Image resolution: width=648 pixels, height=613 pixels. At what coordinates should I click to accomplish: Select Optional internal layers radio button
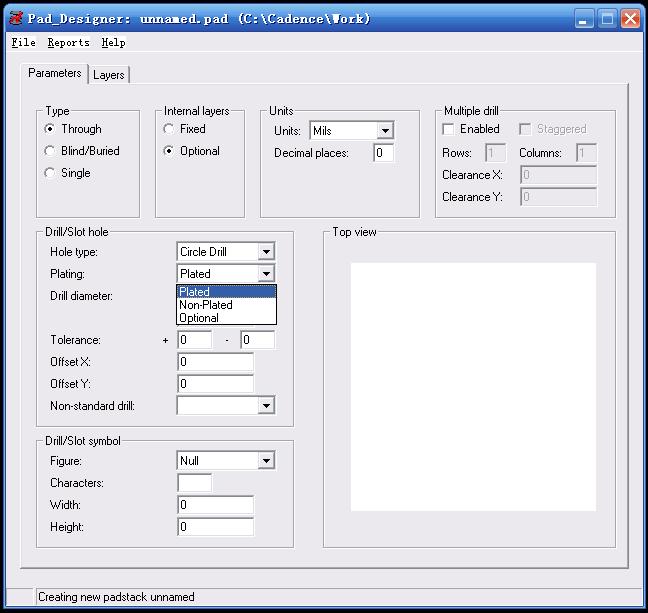pos(169,151)
